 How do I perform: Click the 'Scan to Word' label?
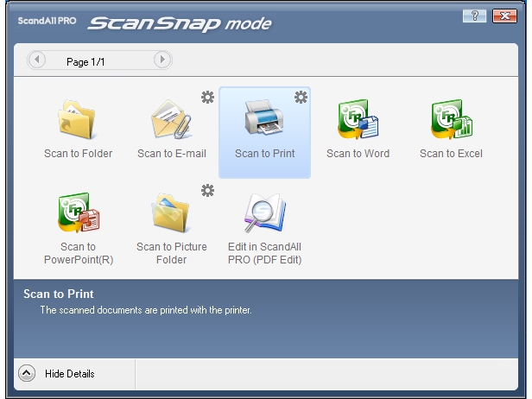point(358,154)
